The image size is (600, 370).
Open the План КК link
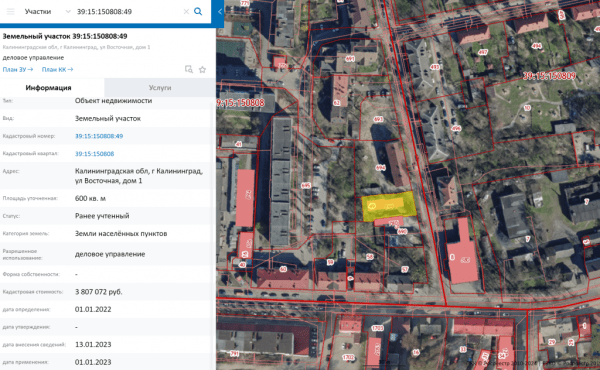pos(57,70)
